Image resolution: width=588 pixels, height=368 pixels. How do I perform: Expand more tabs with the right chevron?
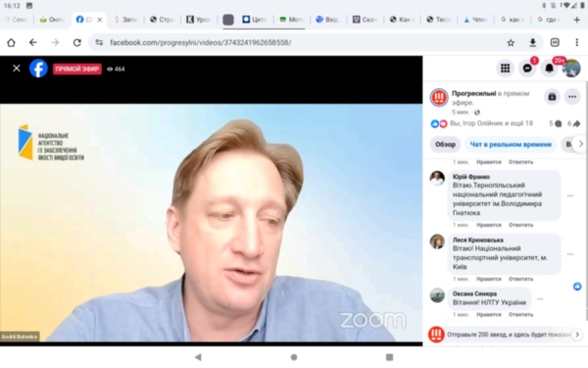click(x=580, y=144)
